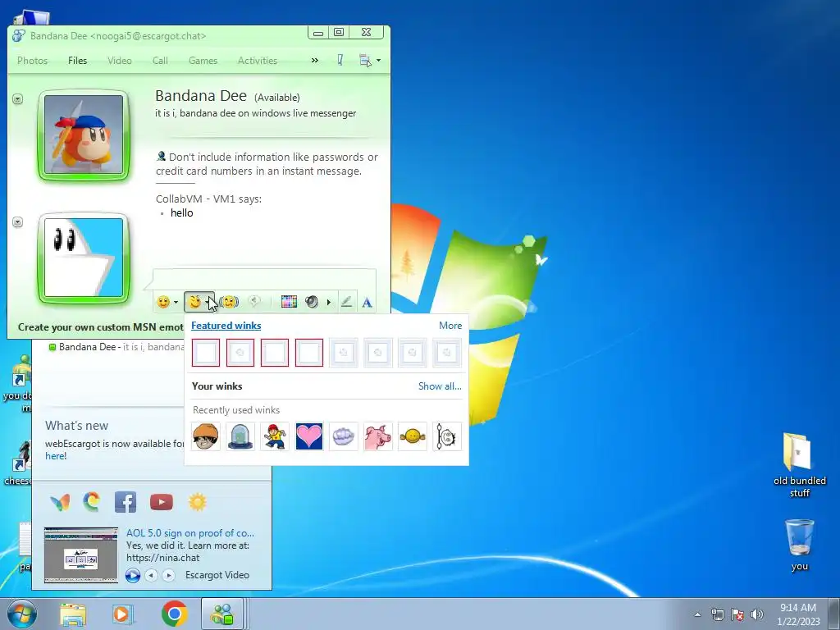Open the network icon in system tray
Viewport: 840px width, 630px height.
[x=717, y=614]
